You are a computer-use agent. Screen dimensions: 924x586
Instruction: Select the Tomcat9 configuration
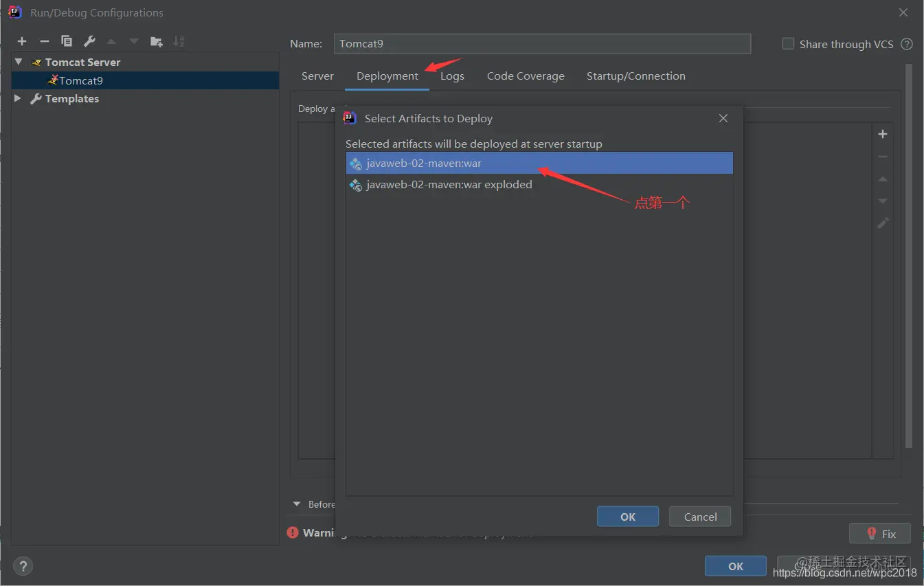[146, 80]
